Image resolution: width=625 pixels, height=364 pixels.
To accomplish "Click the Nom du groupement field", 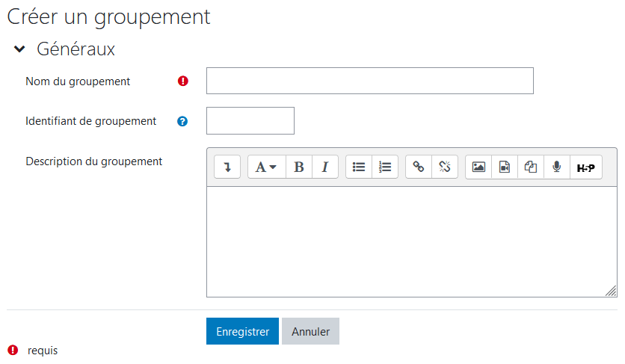I will [369, 81].
